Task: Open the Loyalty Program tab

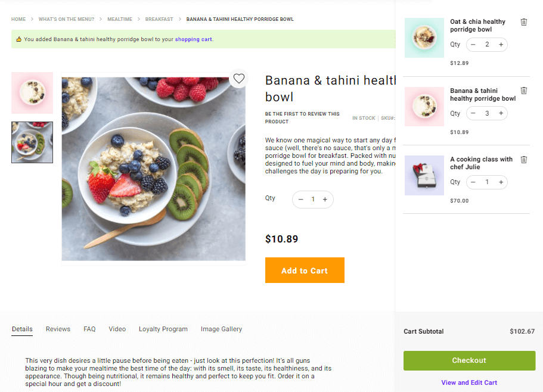Action: 163,329
